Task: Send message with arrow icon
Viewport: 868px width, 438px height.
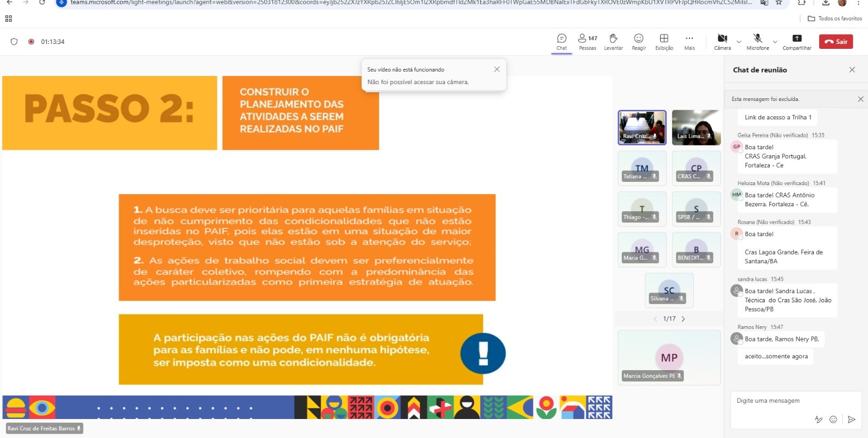Action: tap(851, 419)
